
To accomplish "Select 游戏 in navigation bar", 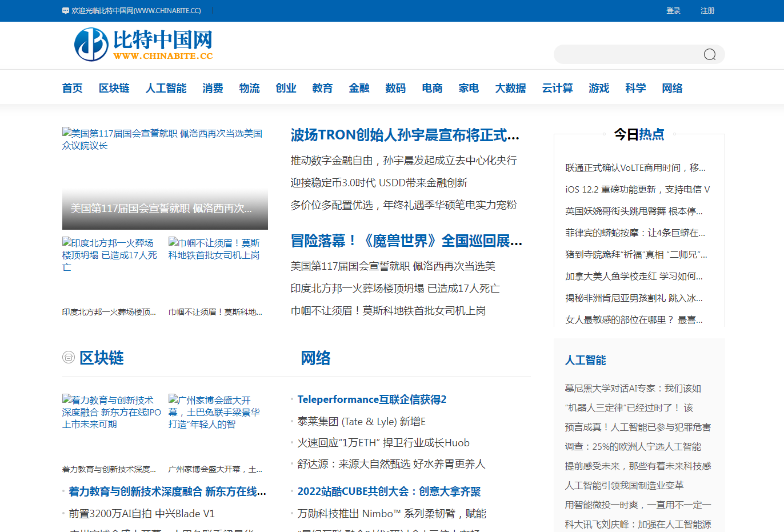I will (x=599, y=88).
